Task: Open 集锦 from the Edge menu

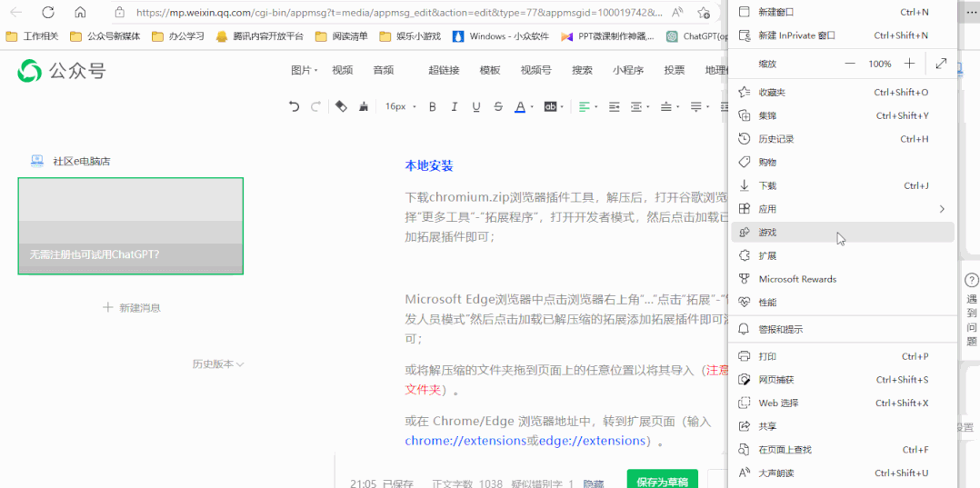Action: 843,115
